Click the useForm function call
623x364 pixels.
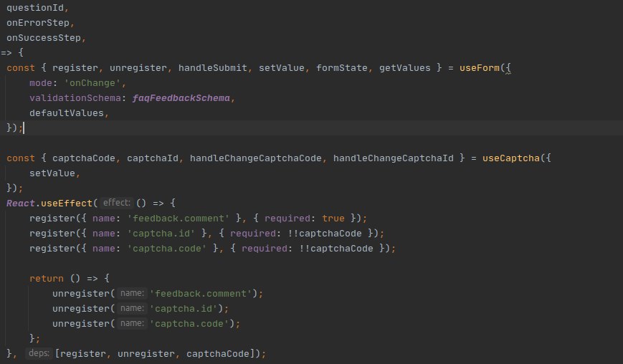pos(479,68)
